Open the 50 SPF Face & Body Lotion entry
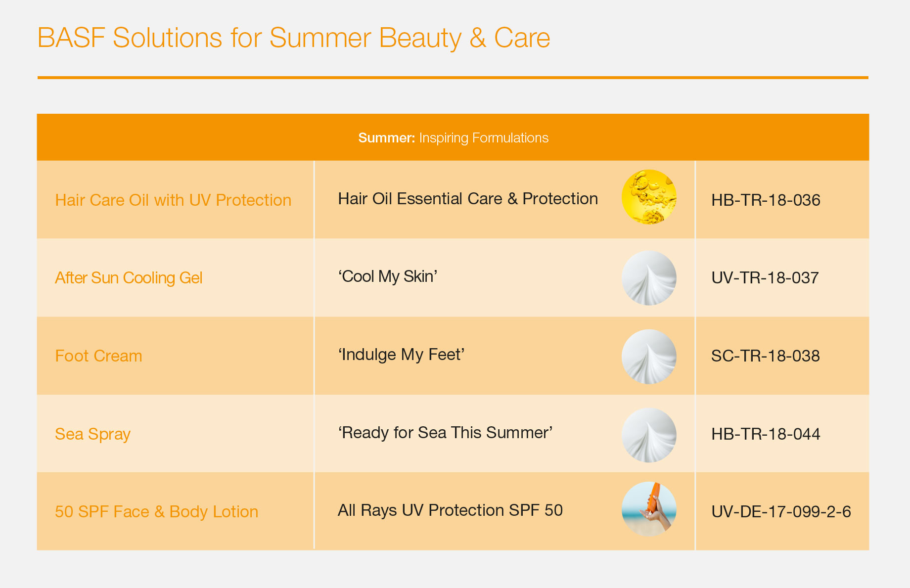The image size is (910, 588). (156, 511)
